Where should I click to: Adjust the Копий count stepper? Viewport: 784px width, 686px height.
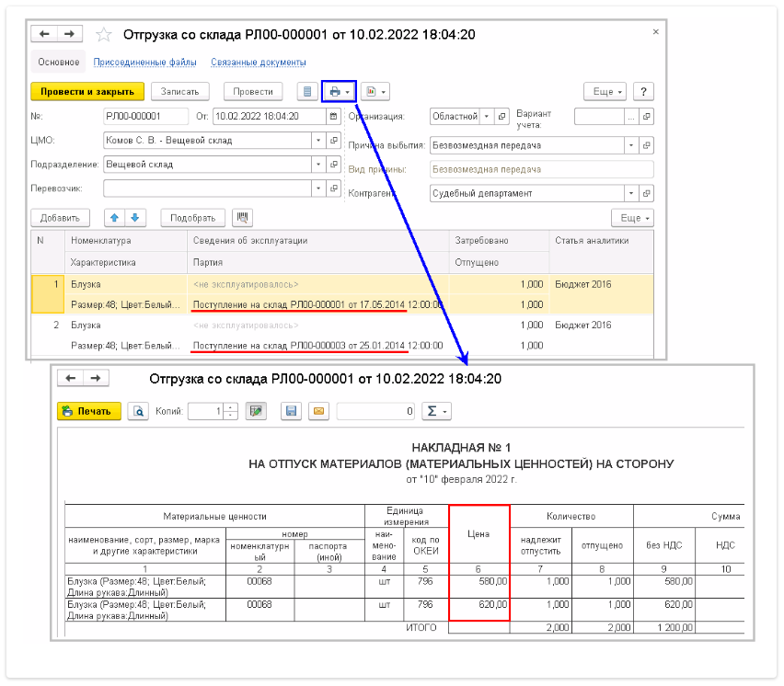(x=231, y=411)
